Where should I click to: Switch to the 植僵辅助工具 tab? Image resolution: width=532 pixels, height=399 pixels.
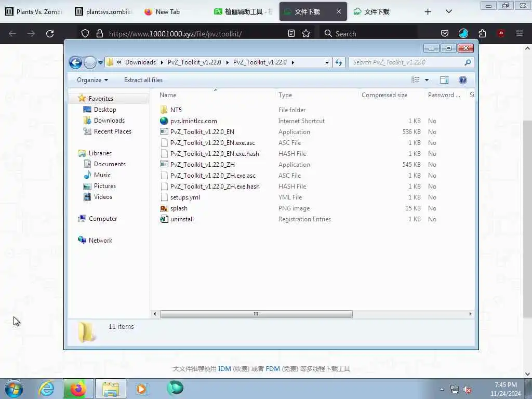coord(243,11)
